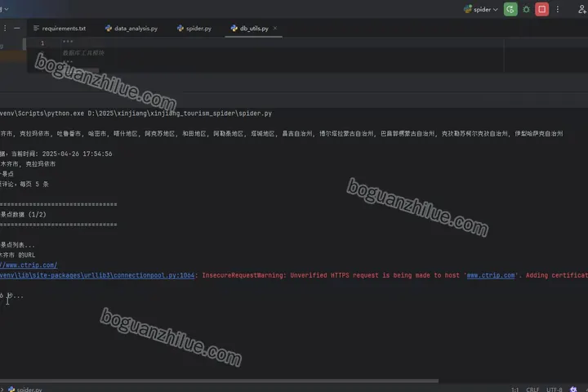Switch to the requirements.txt tab
The width and height of the screenshot is (588, 392).
click(x=60, y=28)
